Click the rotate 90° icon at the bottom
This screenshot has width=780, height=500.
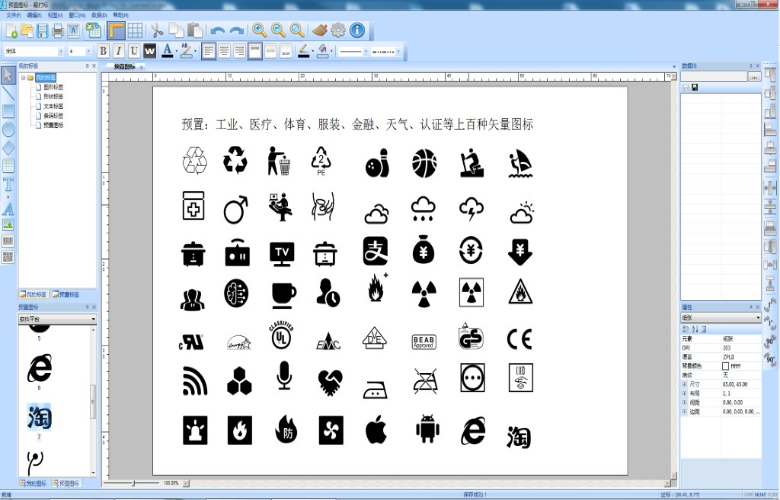tap(771, 358)
